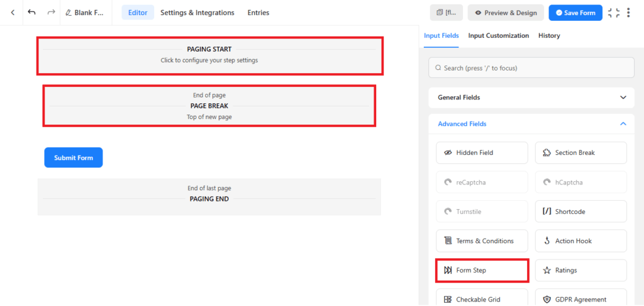Screen dimensions: 644x306
Task: Expand the General Fields section
Action: point(531,98)
